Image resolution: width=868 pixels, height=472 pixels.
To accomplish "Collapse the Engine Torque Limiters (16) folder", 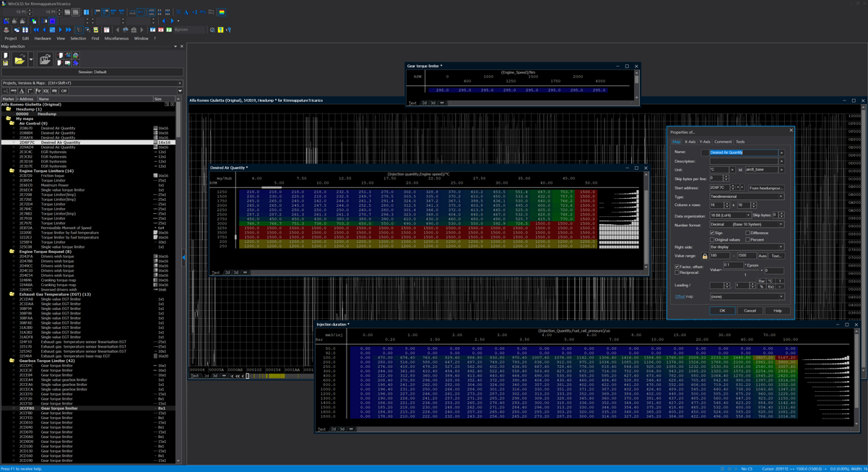I will tap(12, 171).
